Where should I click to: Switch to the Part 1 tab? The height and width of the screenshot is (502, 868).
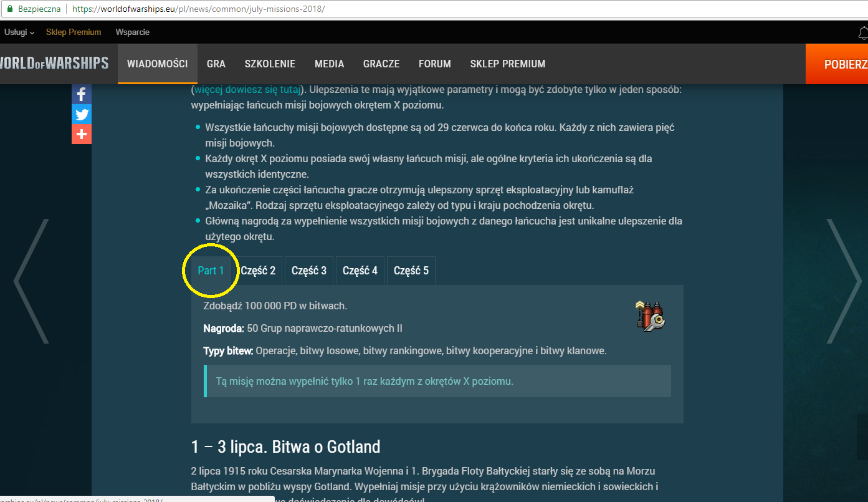pos(211,271)
